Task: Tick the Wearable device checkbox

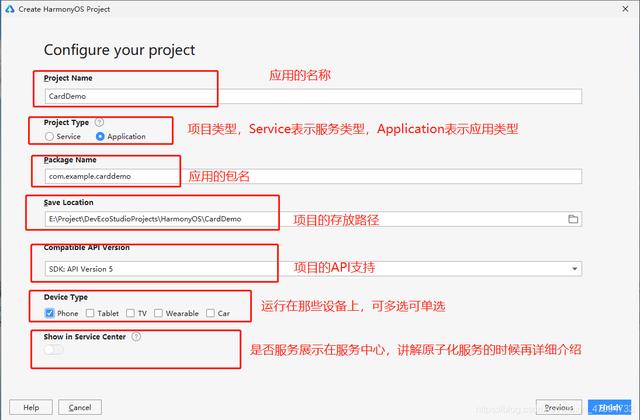Action: [158, 313]
